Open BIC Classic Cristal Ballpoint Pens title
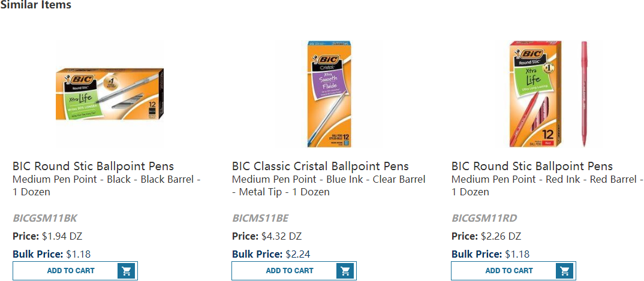Viewport: 644px width, 281px height. 320,166
